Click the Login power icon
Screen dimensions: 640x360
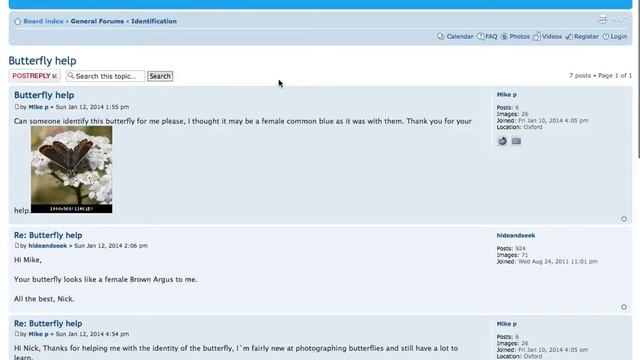point(606,37)
